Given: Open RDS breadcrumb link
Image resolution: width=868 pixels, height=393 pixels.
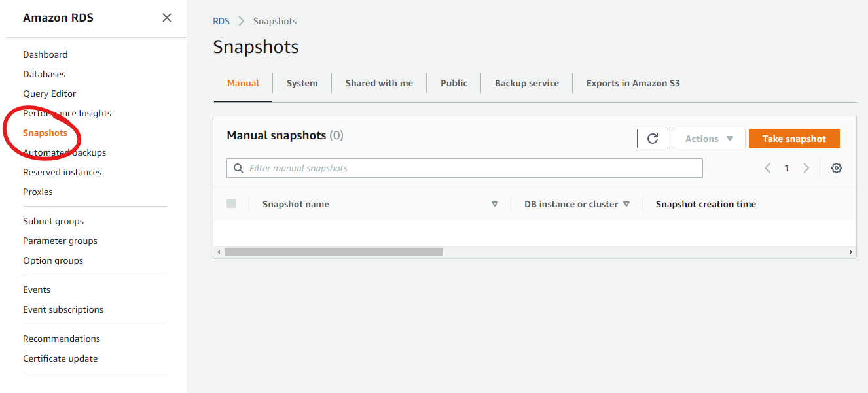Looking at the screenshot, I should [x=221, y=21].
